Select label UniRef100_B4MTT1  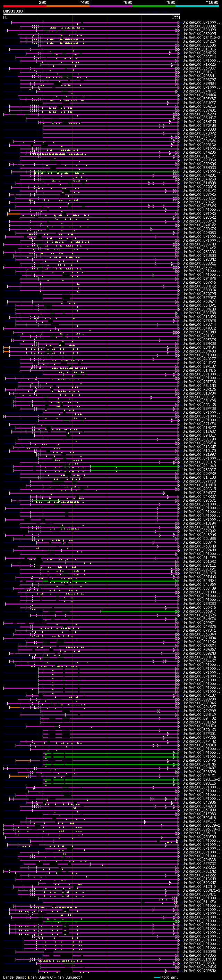[x=199, y=91]
